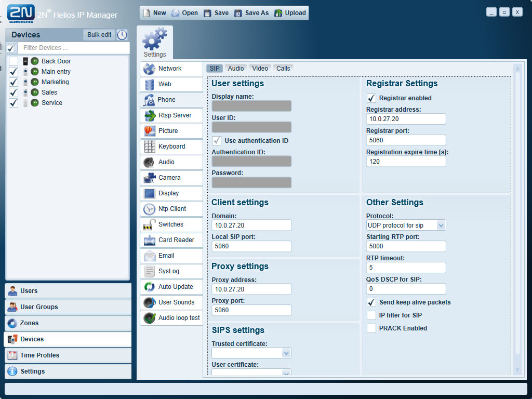Switch to the SIP tab
The height and width of the screenshot is (399, 532).
tap(215, 69)
